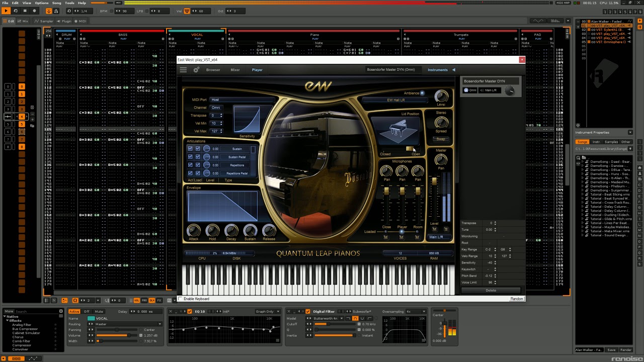Click the Omni MIDI icon for Bosendorfer
The width and height of the screenshot is (644, 362).
466,90
